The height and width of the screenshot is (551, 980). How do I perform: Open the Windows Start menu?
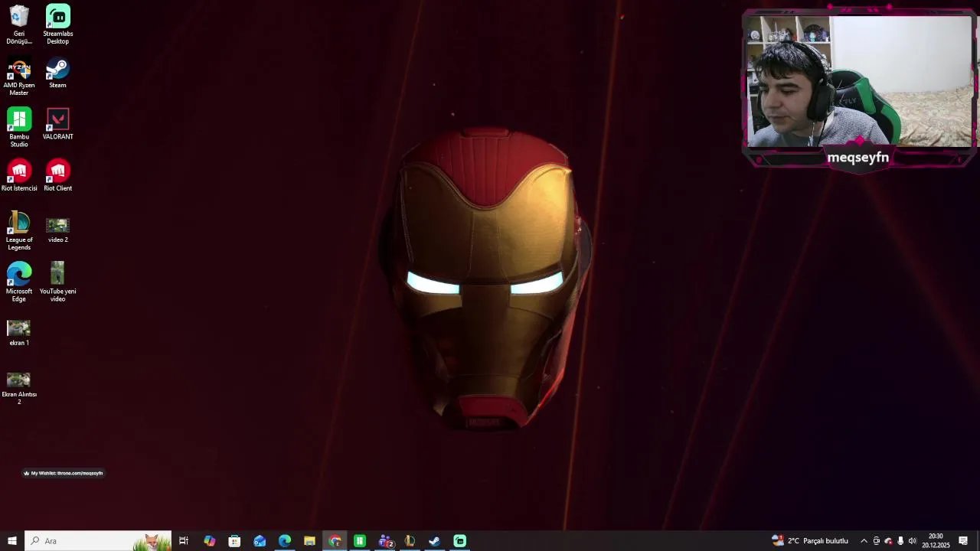(11, 541)
